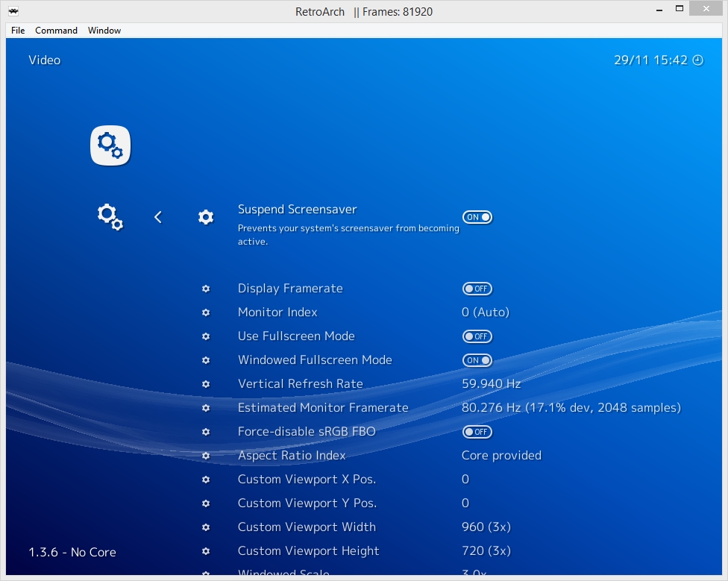Open the File menu
The image size is (728, 581).
[x=18, y=30]
